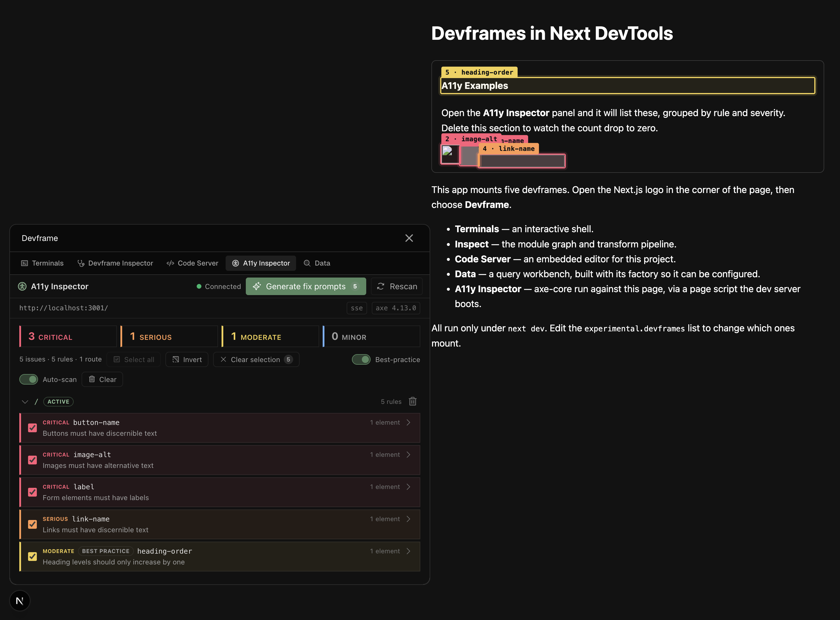Screen dimensions: 840x620
Task: Expand the link-name rule chevron
Action: tap(409, 519)
